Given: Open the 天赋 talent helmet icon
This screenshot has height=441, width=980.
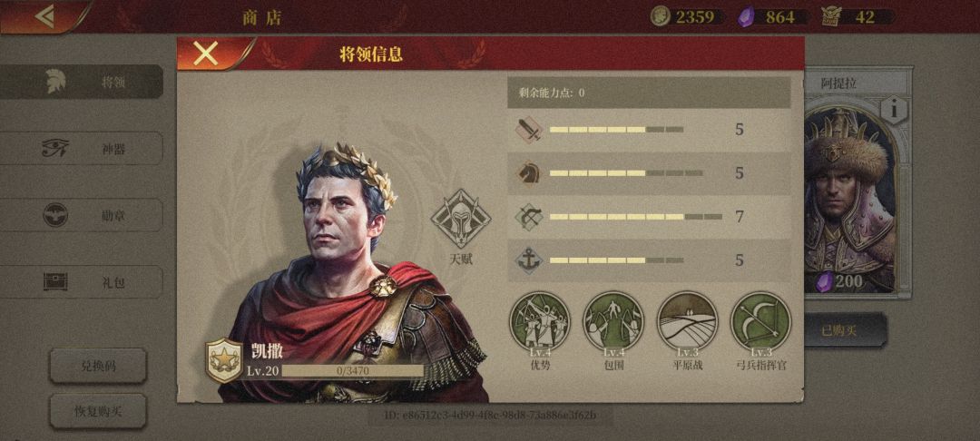Looking at the screenshot, I should pyautogui.click(x=461, y=220).
